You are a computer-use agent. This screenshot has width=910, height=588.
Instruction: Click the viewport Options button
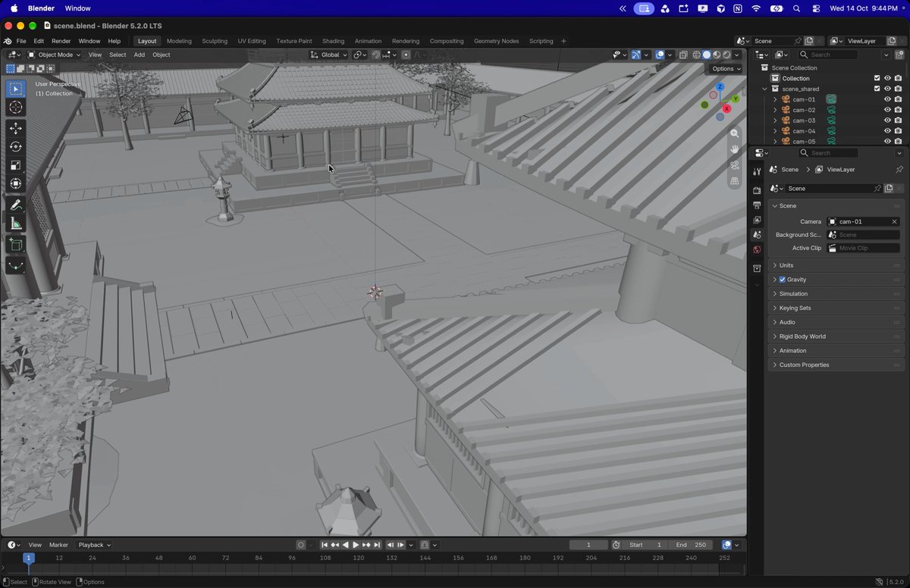pyautogui.click(x=726, y=68)
